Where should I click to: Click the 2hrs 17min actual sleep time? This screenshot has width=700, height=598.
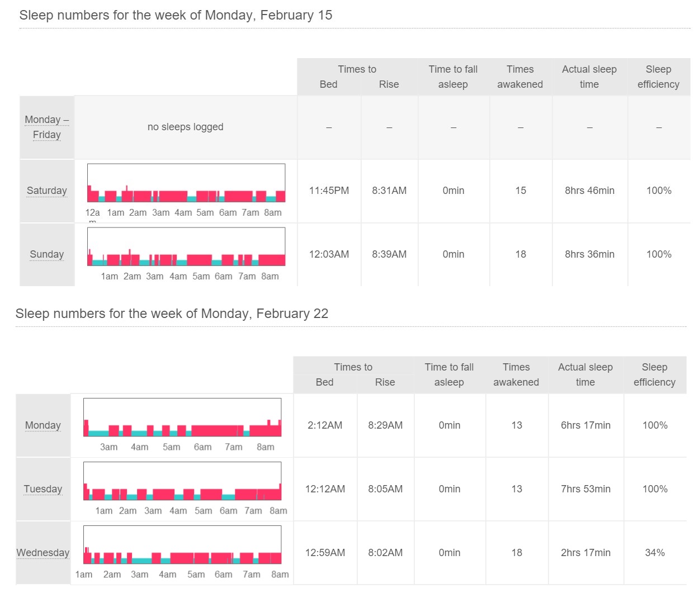pyautogui.click(x=585, y=553)
